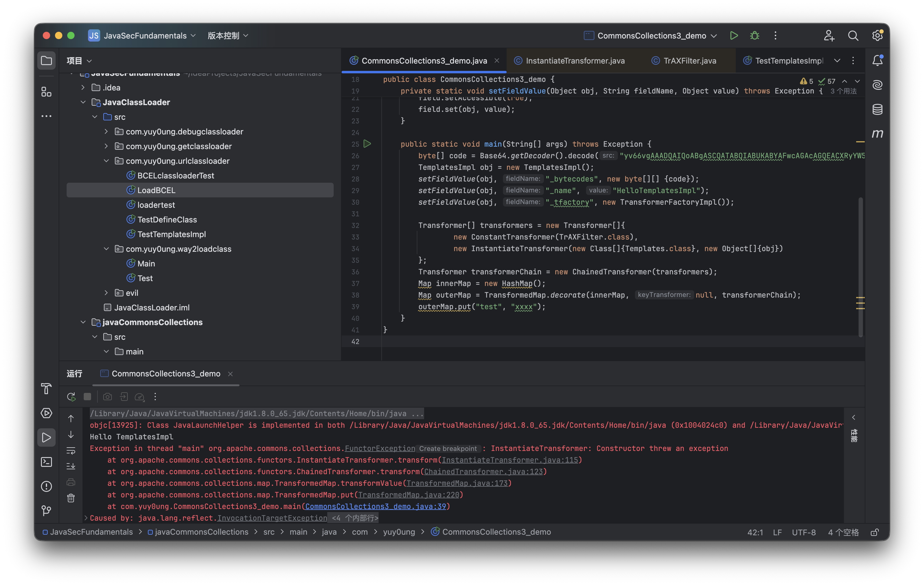Open the CommonsCollections3_demo run configuration dropdown
This screenshot has width=924, height=586.
pyautogui.click(x=651, y=36)
